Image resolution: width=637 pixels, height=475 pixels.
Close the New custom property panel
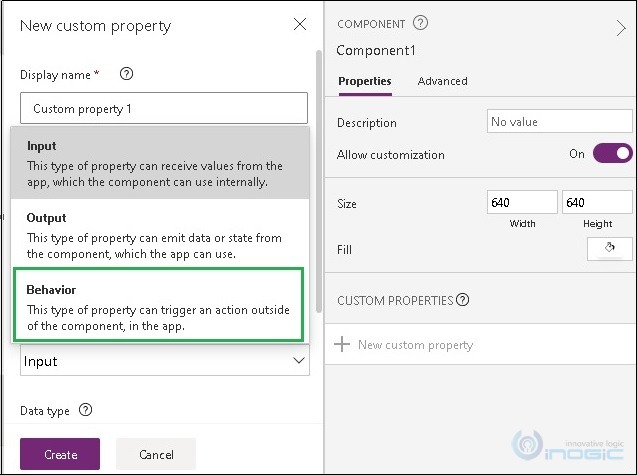coord(300,24)
